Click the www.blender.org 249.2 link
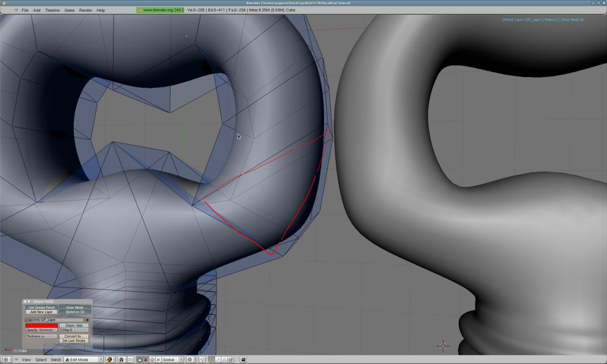 click(x=161, y=10)
